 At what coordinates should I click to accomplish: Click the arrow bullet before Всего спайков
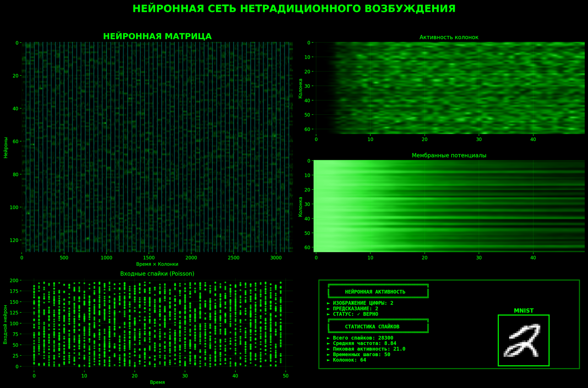pyautogui.click(x=328, y=338)
